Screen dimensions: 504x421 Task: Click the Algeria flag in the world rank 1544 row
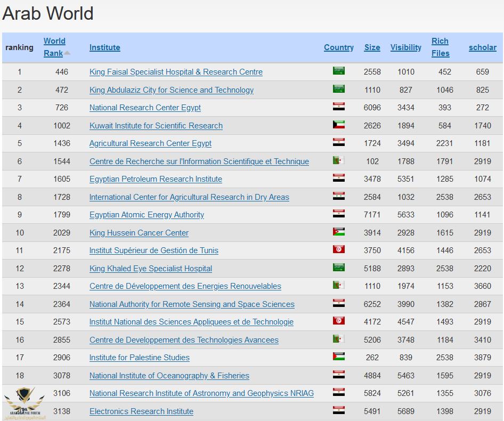(339, 160)
